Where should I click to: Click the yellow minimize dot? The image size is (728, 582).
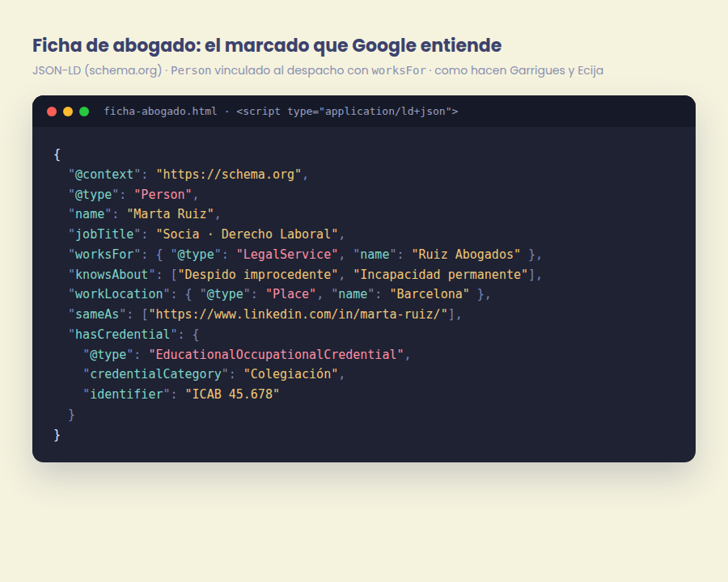point(68,112)
